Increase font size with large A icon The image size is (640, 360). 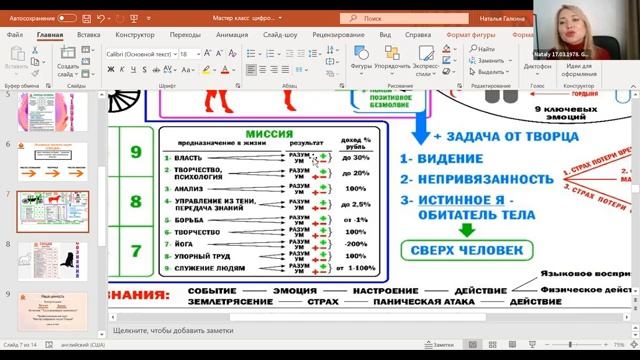click(207, 53)
